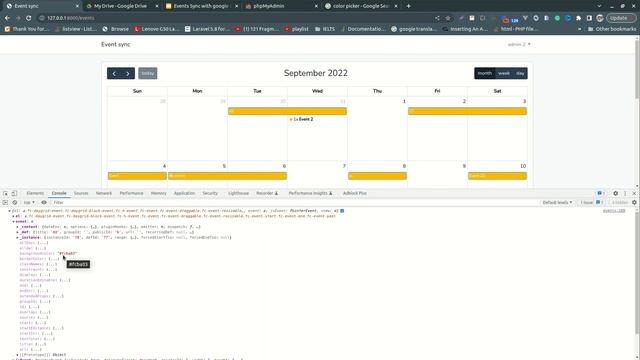Clear the console with the clear icon

[x=15, y=202]
